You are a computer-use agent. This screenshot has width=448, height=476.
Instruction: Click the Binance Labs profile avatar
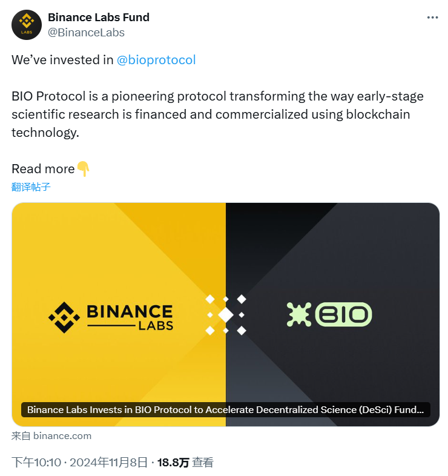tap(27, 25)
